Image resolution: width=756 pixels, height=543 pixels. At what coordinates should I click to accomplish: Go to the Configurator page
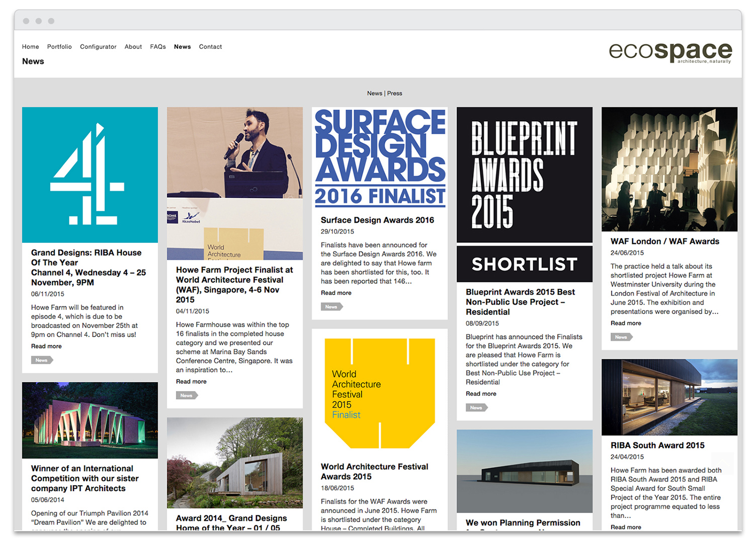(x=98, y=47)
